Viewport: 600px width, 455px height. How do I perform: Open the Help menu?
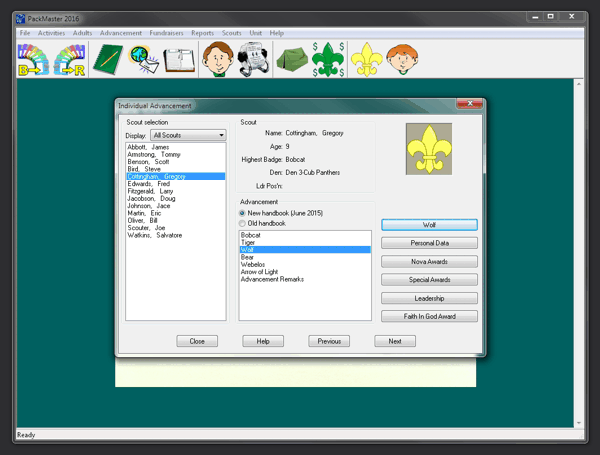tap(277, 33)
